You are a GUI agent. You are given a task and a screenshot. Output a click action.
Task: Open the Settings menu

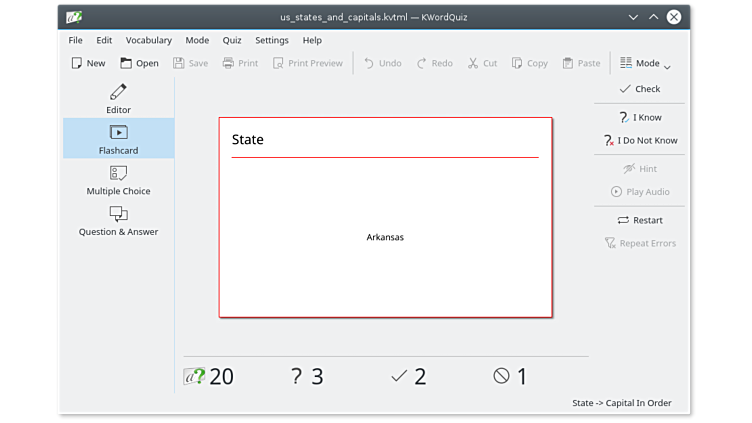point(271,40)
